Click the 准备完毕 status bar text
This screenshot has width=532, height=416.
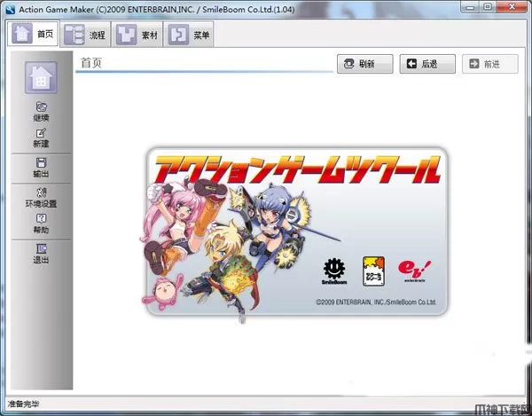click(x=22, y=404)
